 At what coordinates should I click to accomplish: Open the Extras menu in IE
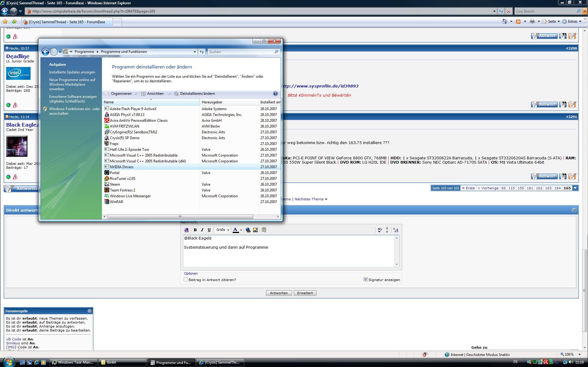pyautogui.click(x=573, y=21)
